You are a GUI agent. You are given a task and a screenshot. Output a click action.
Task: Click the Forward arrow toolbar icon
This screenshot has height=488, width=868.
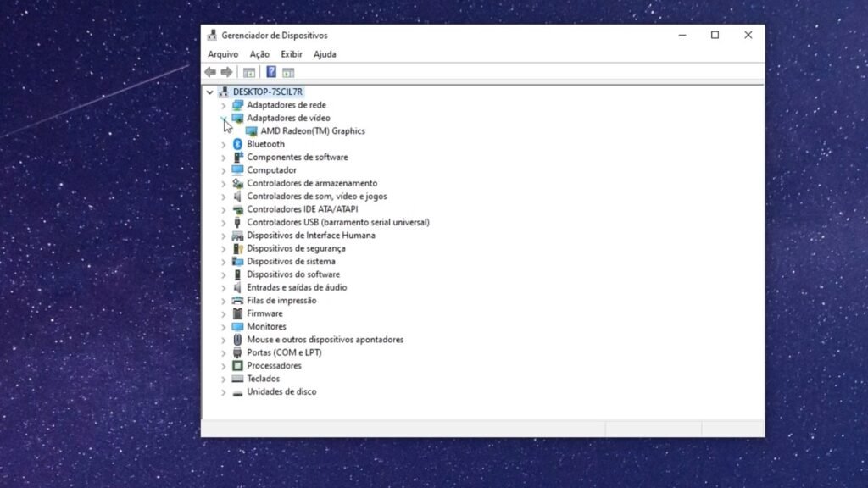[226, 72]
